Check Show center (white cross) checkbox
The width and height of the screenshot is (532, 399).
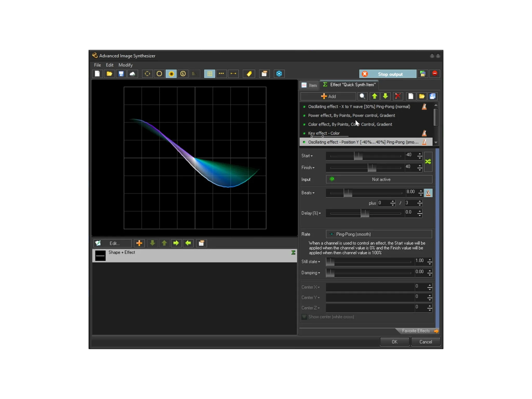click(304, 317)
